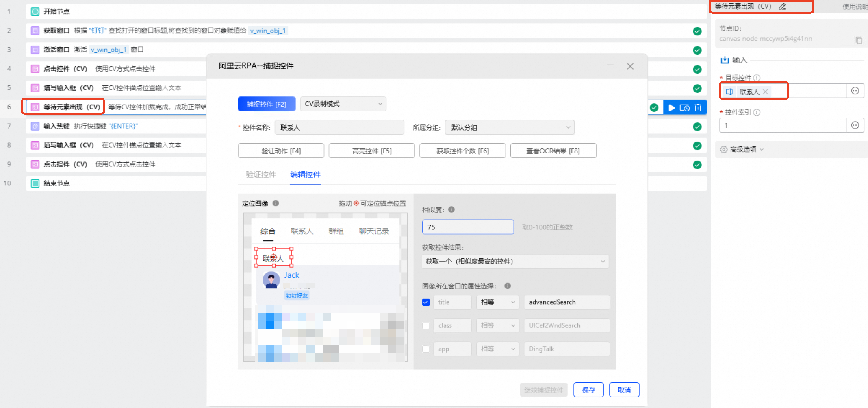Open more options for 控件索引 field
Screen dimensions: 868x408
[855, 125]
